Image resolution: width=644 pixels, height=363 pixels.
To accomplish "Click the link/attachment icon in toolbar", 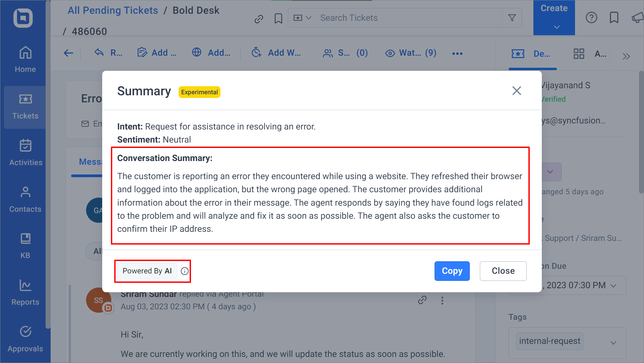I will tap(259, 18).
